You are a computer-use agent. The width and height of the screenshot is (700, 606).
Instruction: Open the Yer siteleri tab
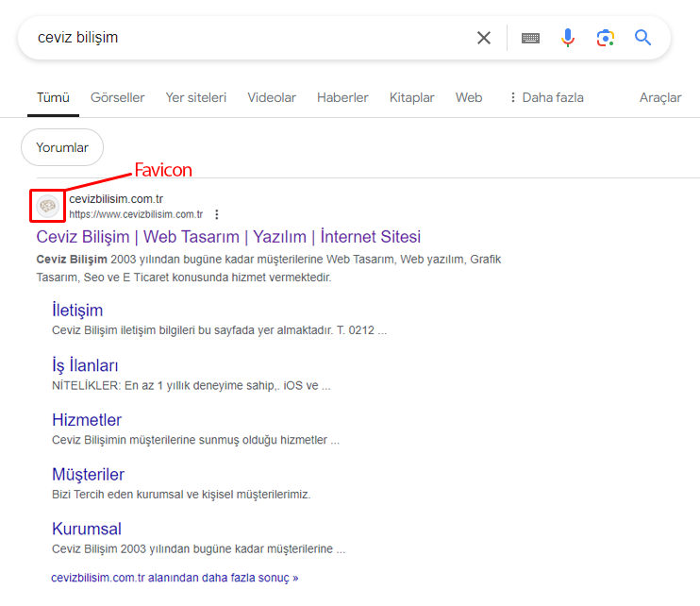click(x=196, y=98)
